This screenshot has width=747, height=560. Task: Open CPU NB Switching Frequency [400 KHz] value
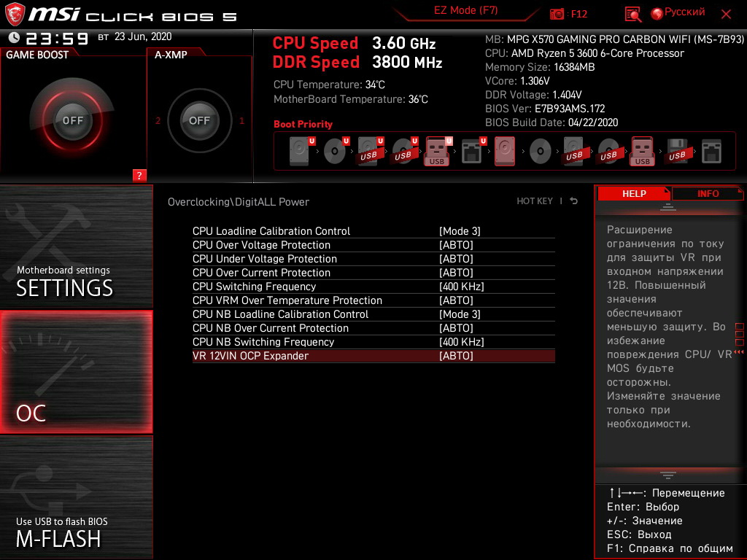[x=461, y=341]
